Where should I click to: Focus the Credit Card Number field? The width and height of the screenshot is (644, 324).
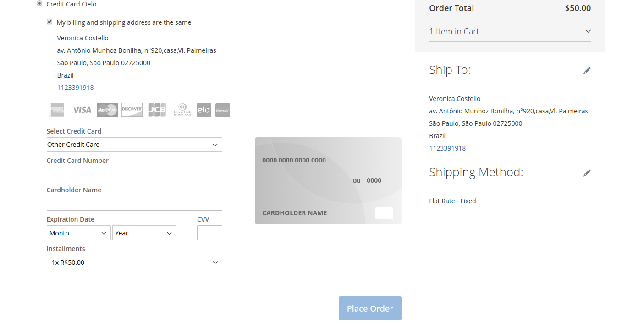134,174
